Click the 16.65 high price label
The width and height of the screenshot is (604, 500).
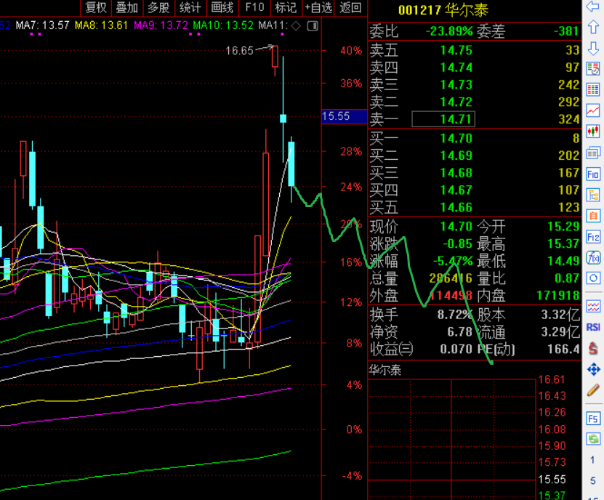click(x=239, y=50)
